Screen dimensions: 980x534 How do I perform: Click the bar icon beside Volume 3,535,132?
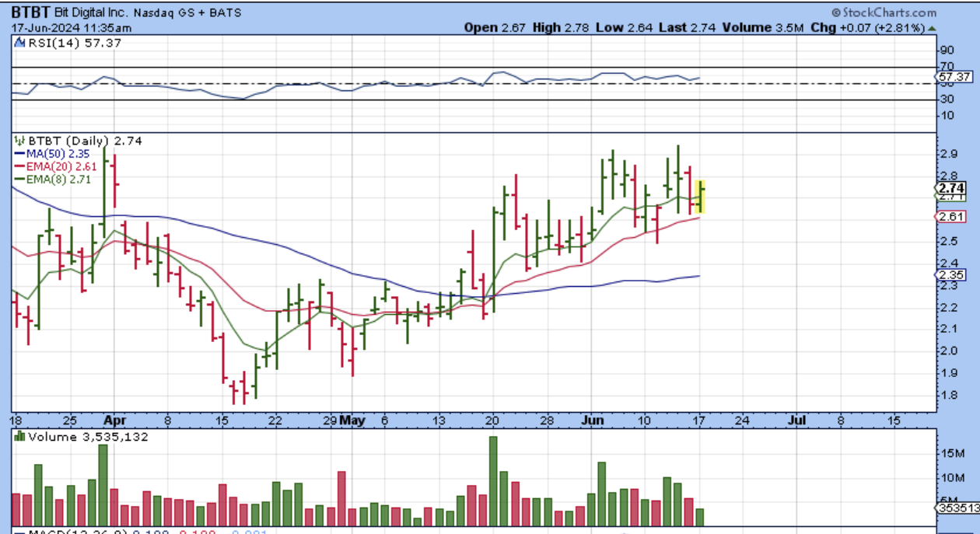point(19,437)
